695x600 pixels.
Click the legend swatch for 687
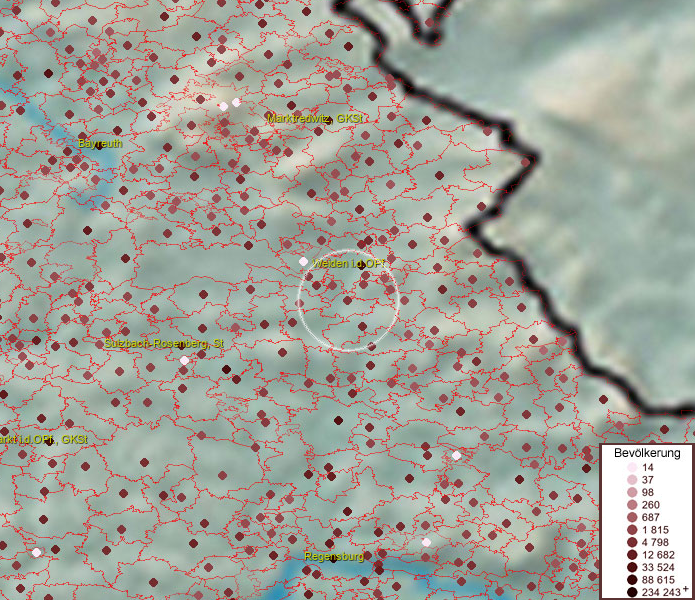click(631, 517)
